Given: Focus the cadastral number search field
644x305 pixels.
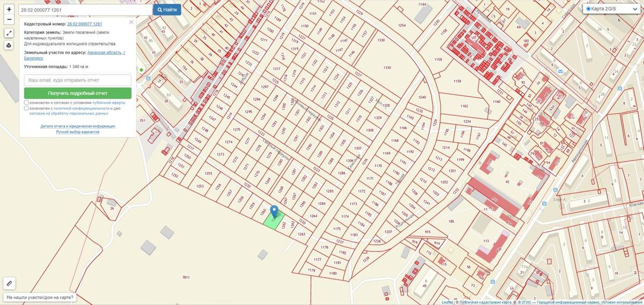Looking at the screenshot, I should [85, 10].
